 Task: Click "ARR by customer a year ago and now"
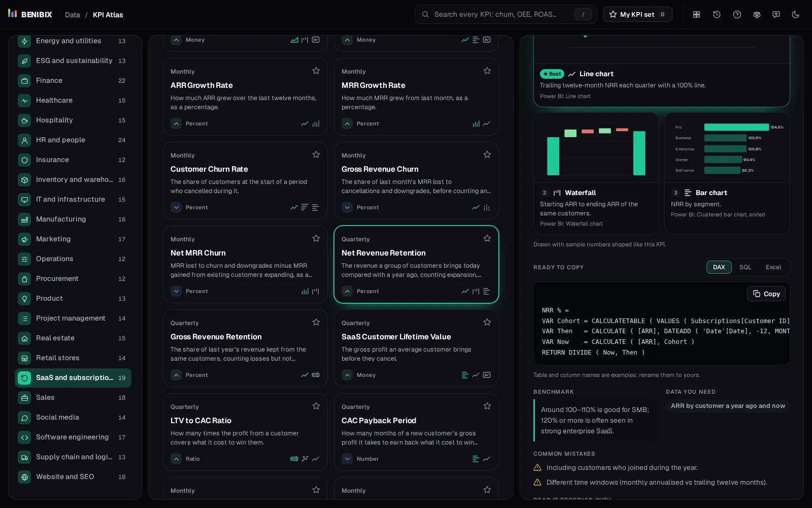(x=728, y=406)
